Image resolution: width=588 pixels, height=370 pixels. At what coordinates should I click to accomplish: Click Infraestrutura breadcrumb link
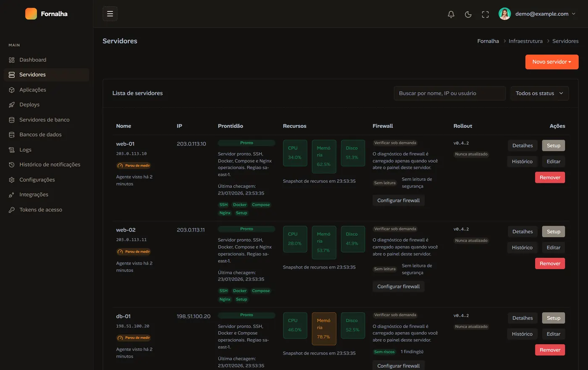pos(525,41)
